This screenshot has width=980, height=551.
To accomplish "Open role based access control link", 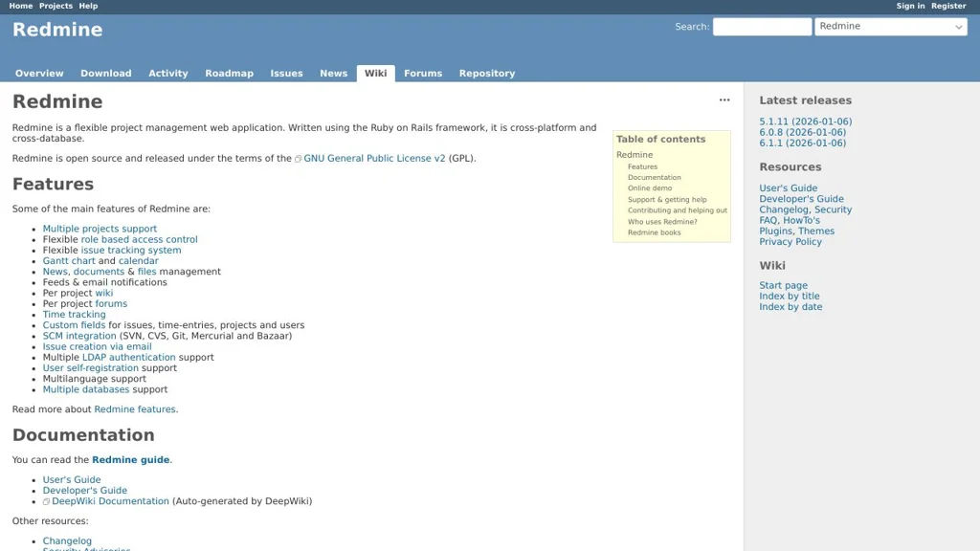I will pyautogui.click(x=139, y=240).
